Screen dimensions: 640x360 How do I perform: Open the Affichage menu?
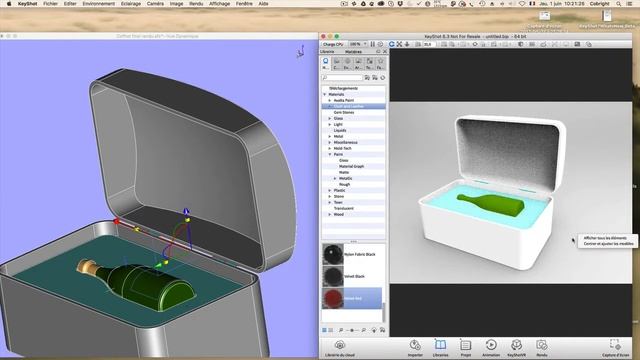[x=220, y=4]
